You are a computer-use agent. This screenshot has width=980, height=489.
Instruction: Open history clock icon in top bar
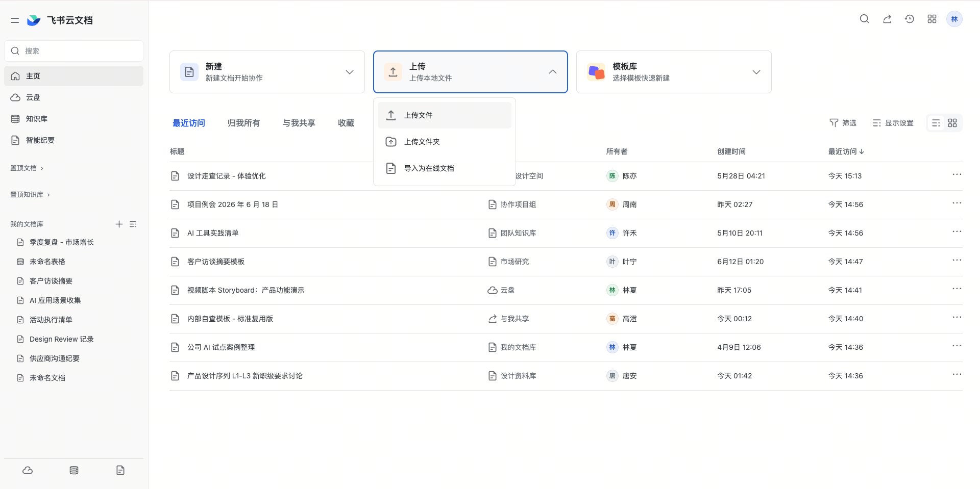pos(910,19)
